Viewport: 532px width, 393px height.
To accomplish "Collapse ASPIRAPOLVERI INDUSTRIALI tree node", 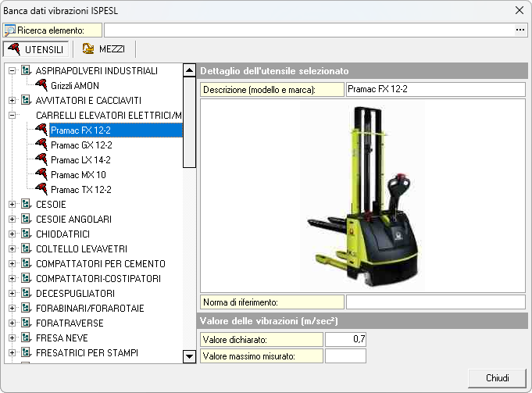I will 12,71.
